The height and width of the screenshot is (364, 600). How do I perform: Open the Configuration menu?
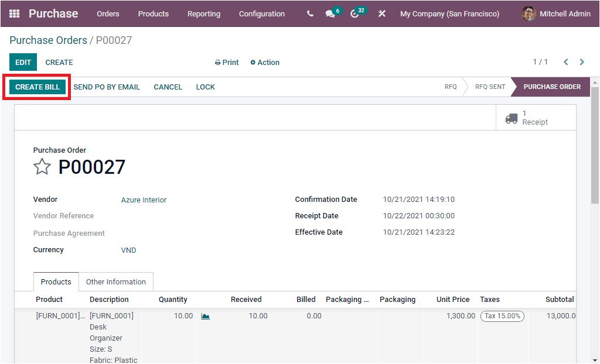(262, 13)
